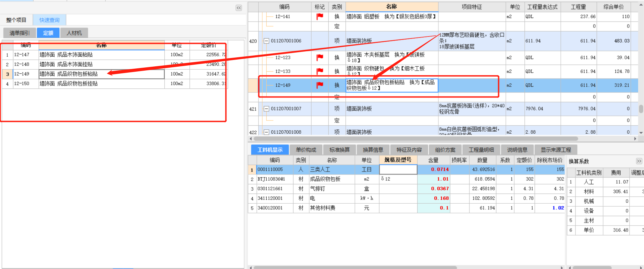Collapse item 011207001007 tree node

[266, 109]
